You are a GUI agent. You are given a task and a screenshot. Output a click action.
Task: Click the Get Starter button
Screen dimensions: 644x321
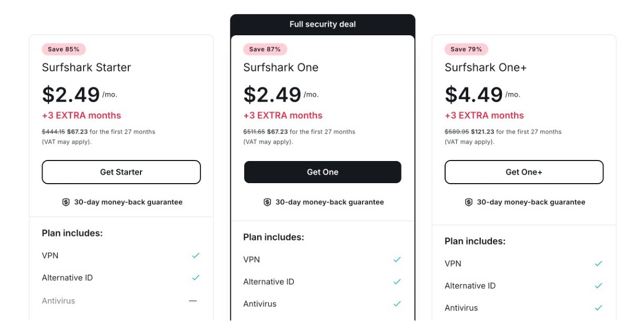coord(121,172)
